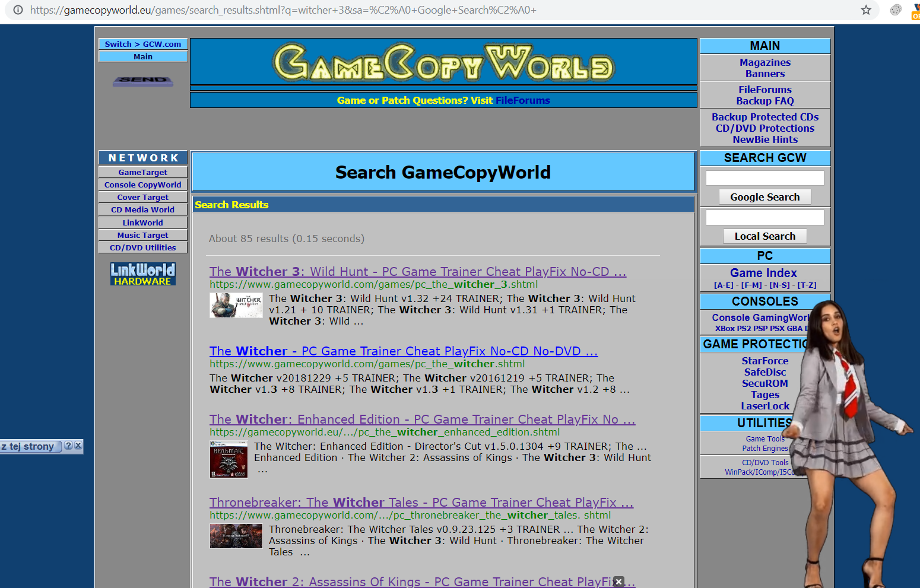Close the dancing girl ad overlay
Viewport: 920px width, 588px height.
tap(618, 581)
